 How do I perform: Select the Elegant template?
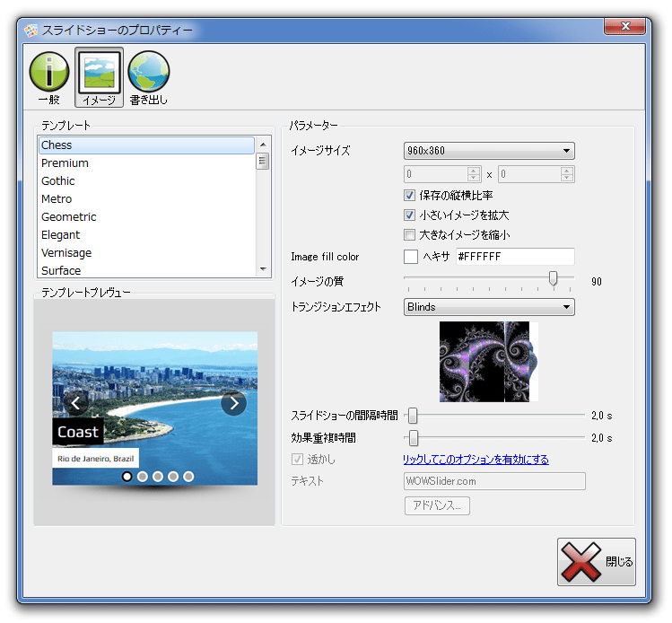point(146,235)
